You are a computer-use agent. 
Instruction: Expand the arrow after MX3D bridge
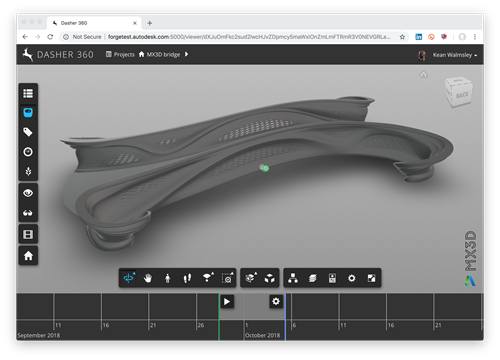pyautogui.click(x=186, y=54)
